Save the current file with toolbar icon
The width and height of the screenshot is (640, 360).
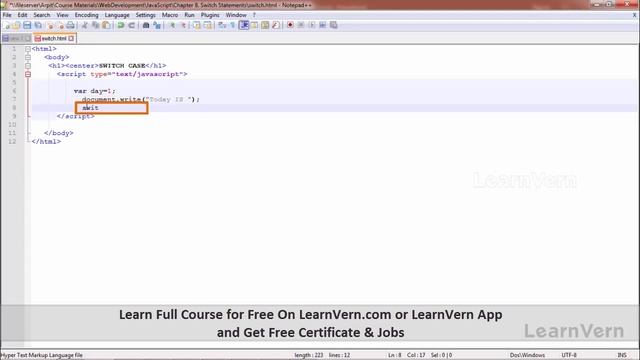click(x=27, y=25)
